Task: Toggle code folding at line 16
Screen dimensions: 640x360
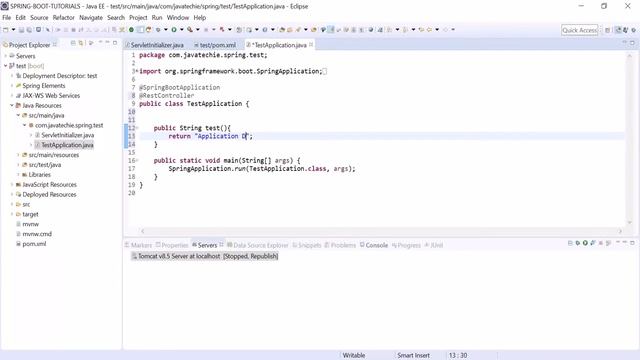Action: click(137, 160)
